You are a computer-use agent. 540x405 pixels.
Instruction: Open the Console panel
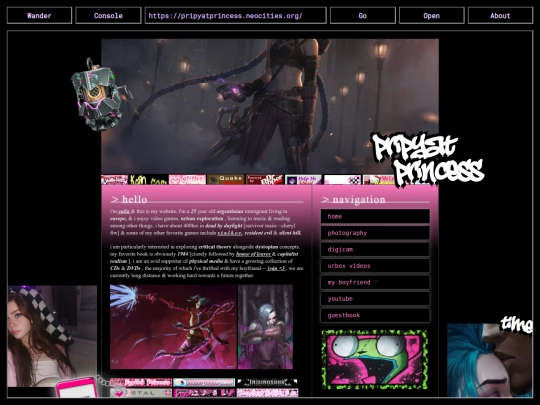108,16
